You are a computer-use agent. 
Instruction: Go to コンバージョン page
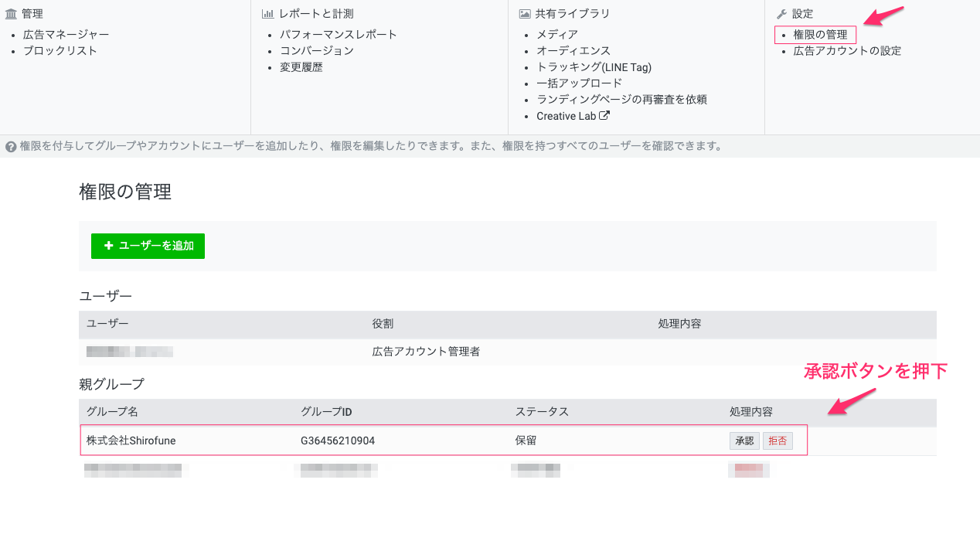point(317,51)
